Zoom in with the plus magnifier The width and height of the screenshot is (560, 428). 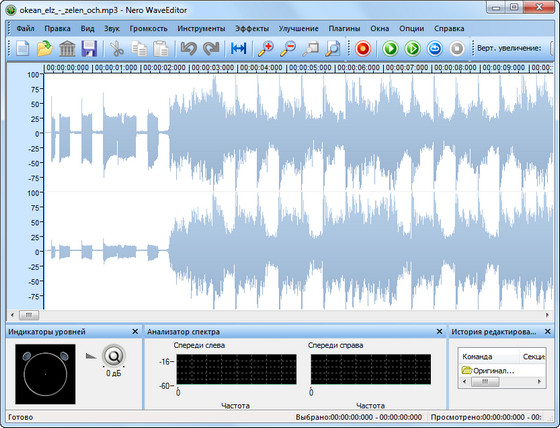pos(266,49)
